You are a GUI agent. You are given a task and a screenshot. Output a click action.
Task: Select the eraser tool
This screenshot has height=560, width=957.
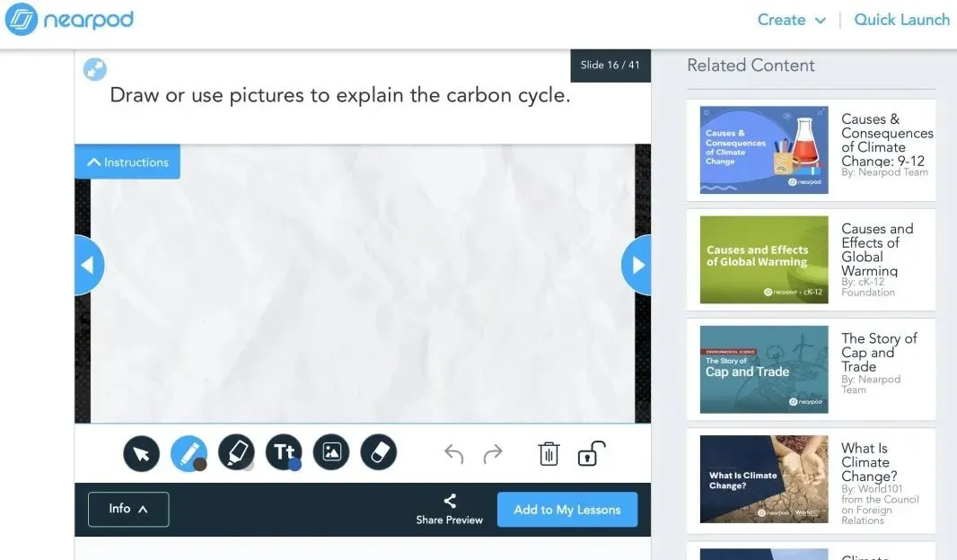[378, 452]
